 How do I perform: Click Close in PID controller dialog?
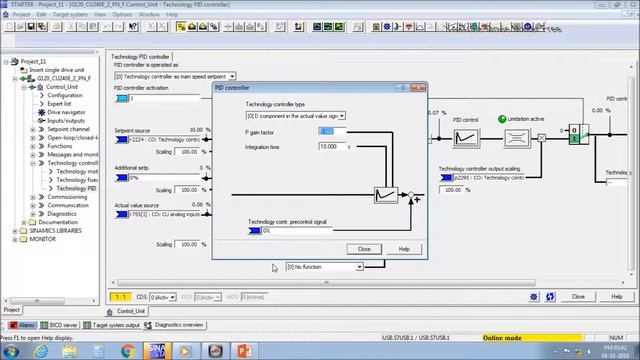point(364,249)
